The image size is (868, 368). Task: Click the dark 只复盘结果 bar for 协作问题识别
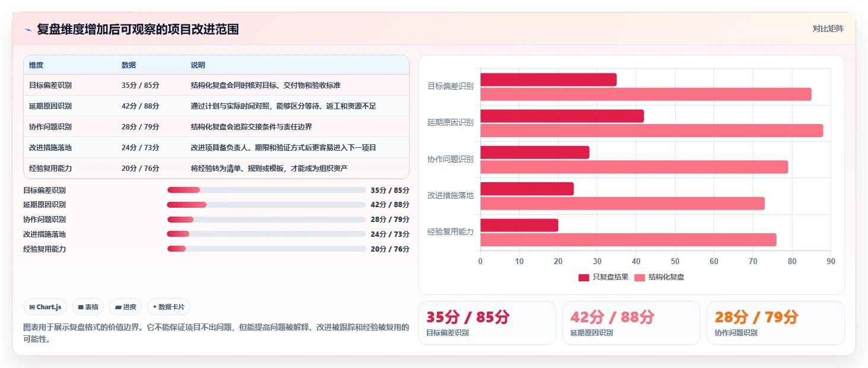click(x=535, y=153)
